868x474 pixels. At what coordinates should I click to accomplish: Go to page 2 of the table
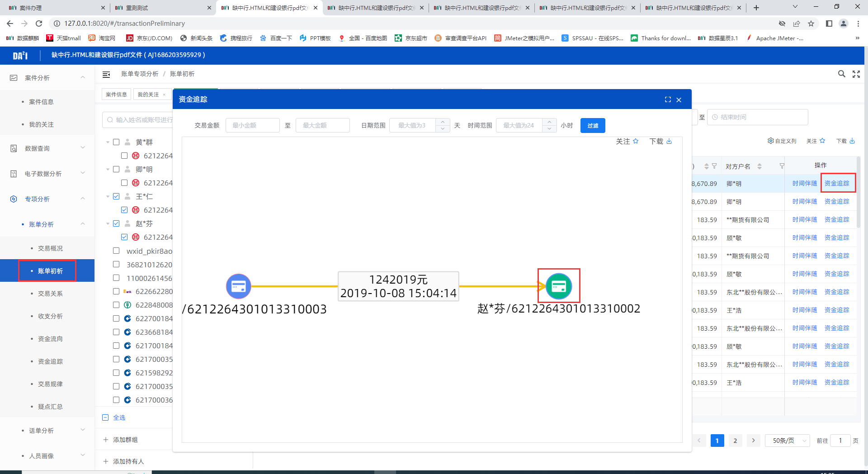[x=735, y=441]
